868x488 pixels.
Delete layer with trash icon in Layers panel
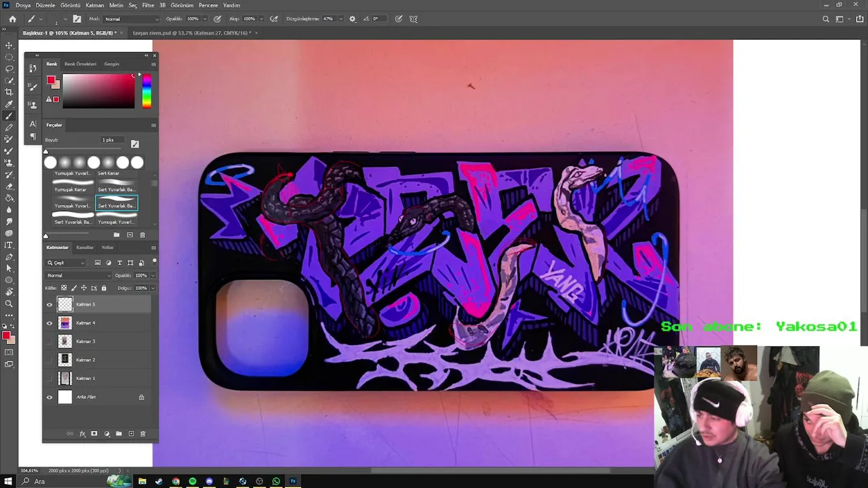click(142, 434)
